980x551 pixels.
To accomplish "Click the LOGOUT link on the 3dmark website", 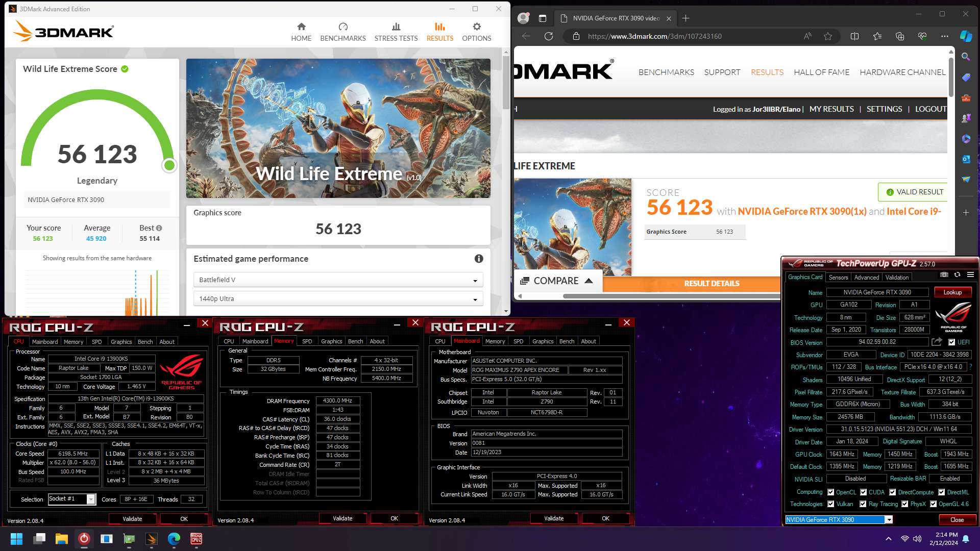I will [x=930, y=109].
